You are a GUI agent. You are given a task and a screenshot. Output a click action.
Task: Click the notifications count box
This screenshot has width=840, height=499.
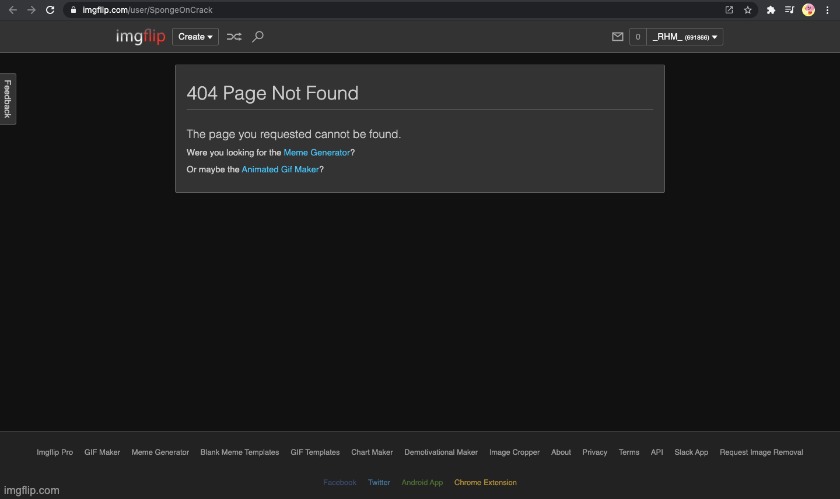(637, 37)
